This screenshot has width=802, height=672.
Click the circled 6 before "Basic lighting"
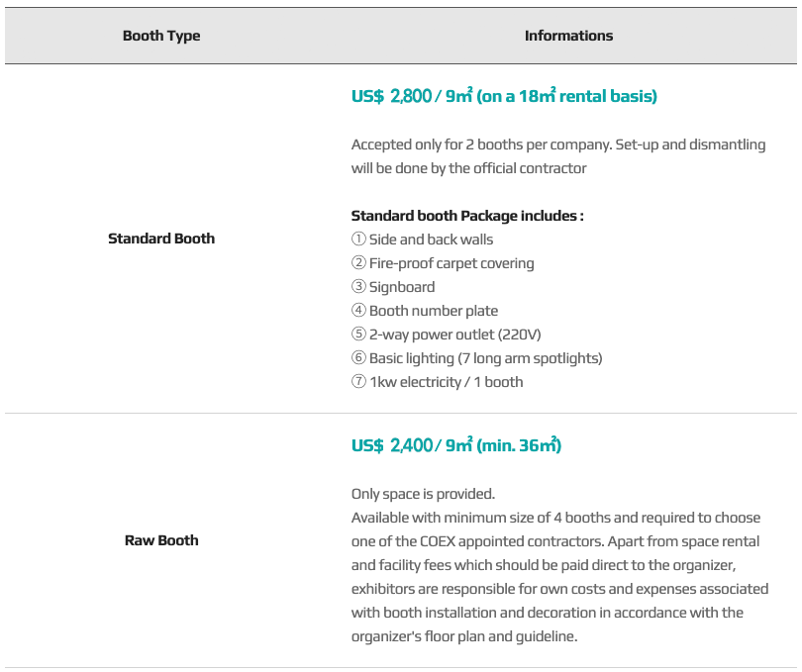click(358, 358)
